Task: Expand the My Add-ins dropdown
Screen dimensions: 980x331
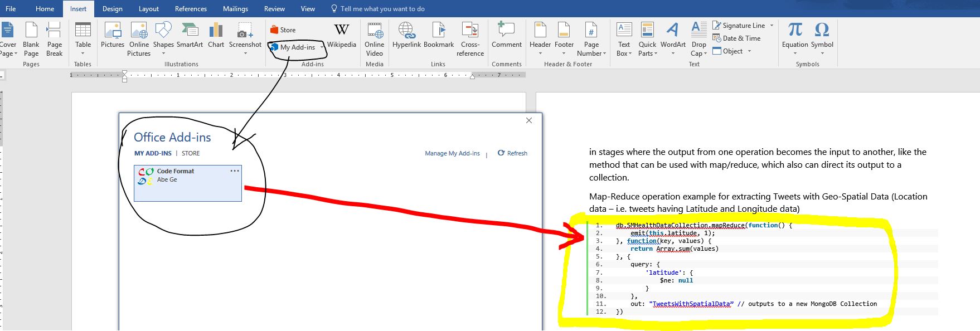Action: pos(322,47)
